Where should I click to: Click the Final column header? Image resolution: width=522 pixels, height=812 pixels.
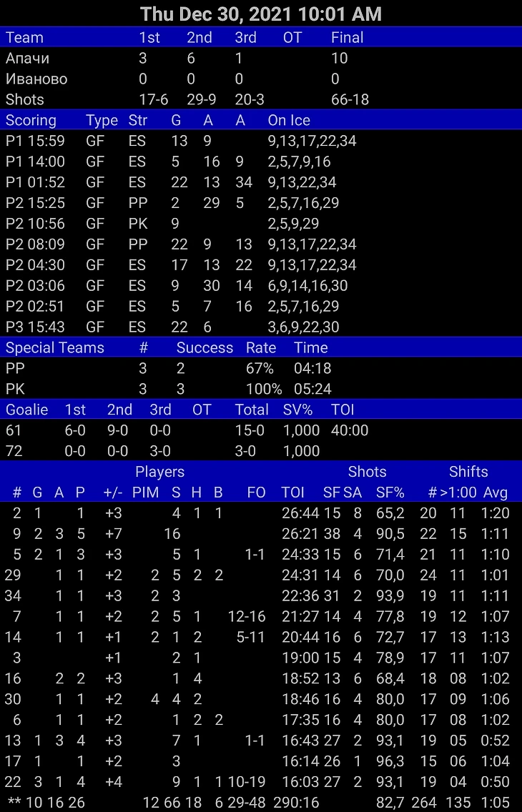pyautogui.click(x=347, y=38)
